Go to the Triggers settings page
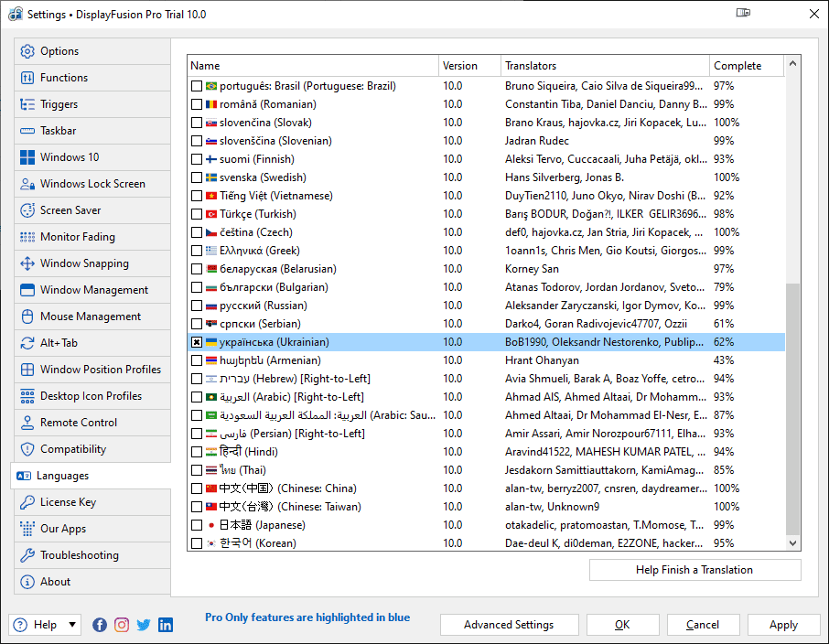The image size is (829, 644). (x=92, y=104)
